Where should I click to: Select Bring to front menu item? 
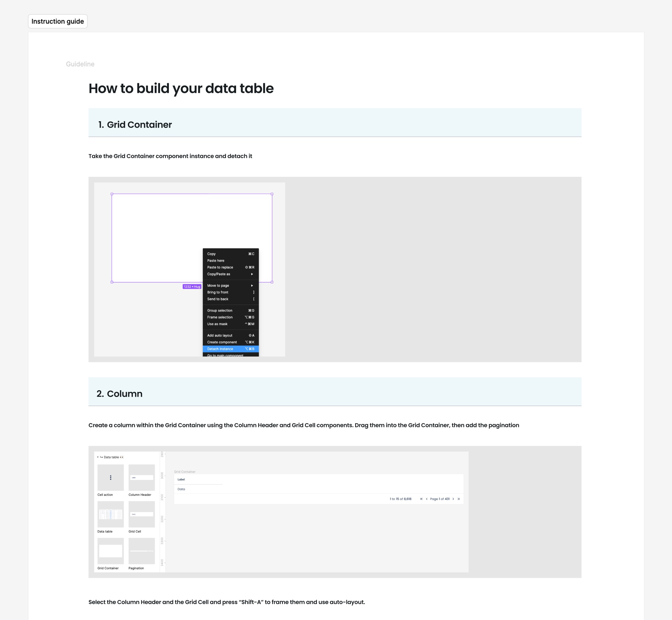pos(230,292)
